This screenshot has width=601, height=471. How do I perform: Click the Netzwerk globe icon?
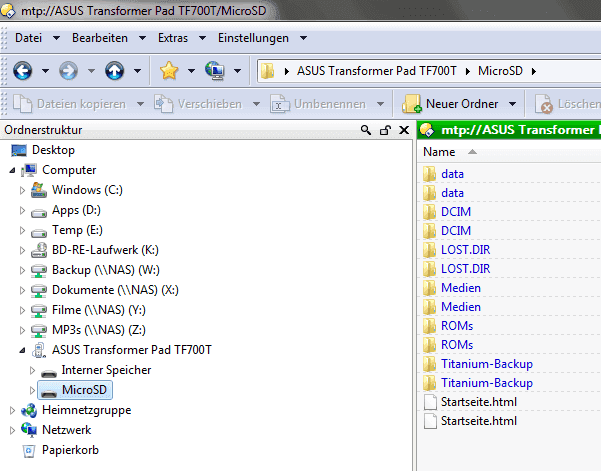pyautogui.click(x=29, y=430)
